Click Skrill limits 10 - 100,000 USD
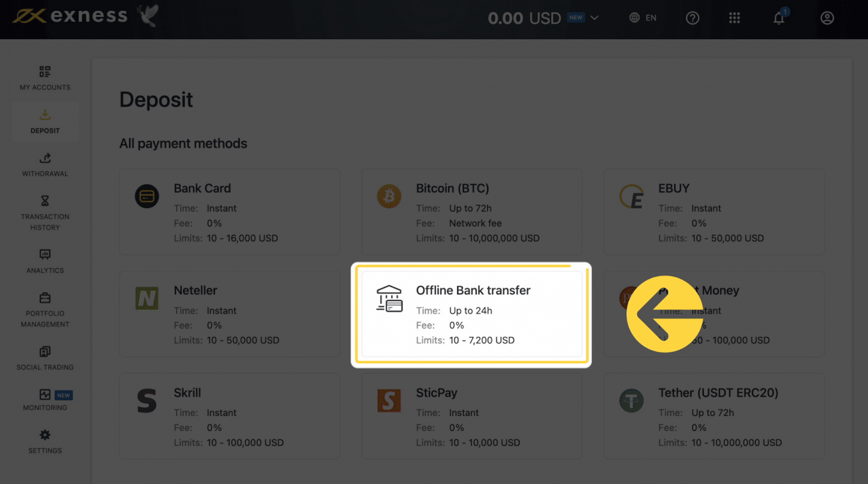This screenshot has width=868, height=484. point(245,442)
